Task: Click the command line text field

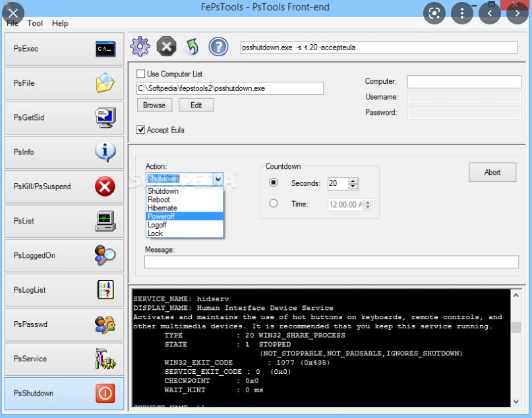Action: (x=378, y=47)
